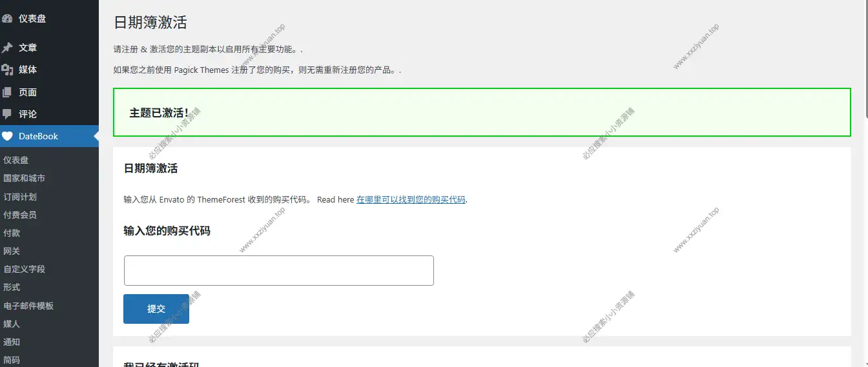868x367 pixels.
Task: Go to 订阅计划 in sidebar
Action: [20, 197]
